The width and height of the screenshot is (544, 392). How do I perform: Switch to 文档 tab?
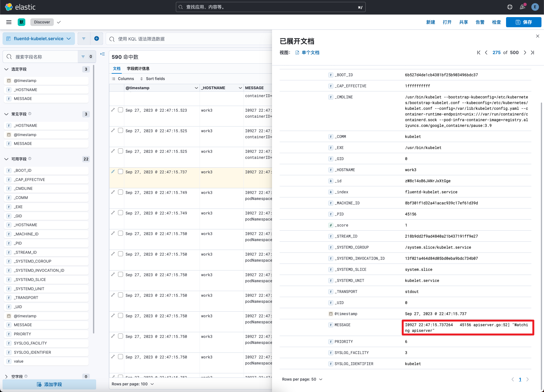point(117,69)
